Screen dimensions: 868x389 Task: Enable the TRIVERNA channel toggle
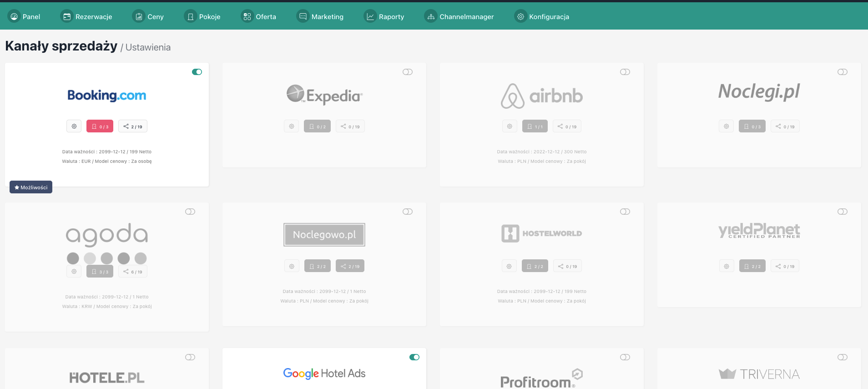(x=843, y=357)
